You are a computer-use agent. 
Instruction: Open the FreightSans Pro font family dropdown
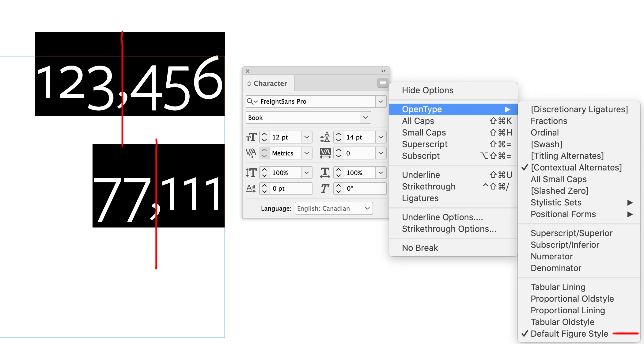pos(381,101)
